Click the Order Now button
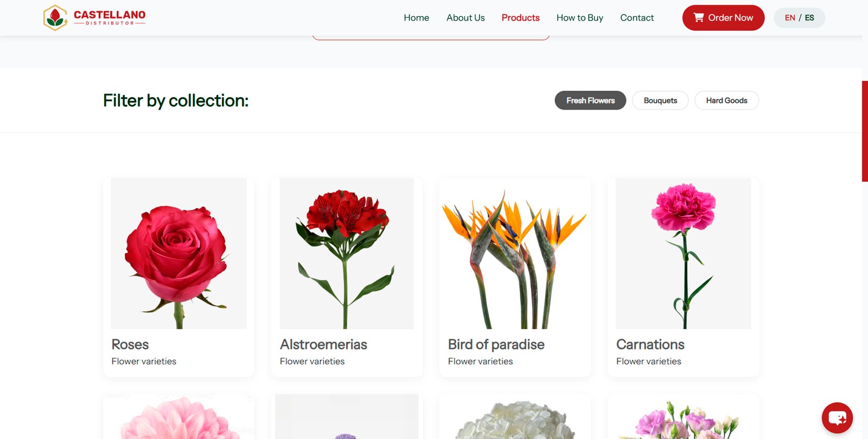Image resolution: width=868 pixels, height=439 pixels. 723,18
